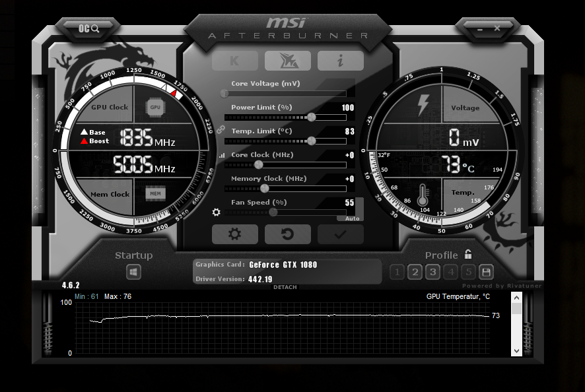585x392 pixels.
Task: Minimize the Afterburner window
Action: click(x=480, y=29)
